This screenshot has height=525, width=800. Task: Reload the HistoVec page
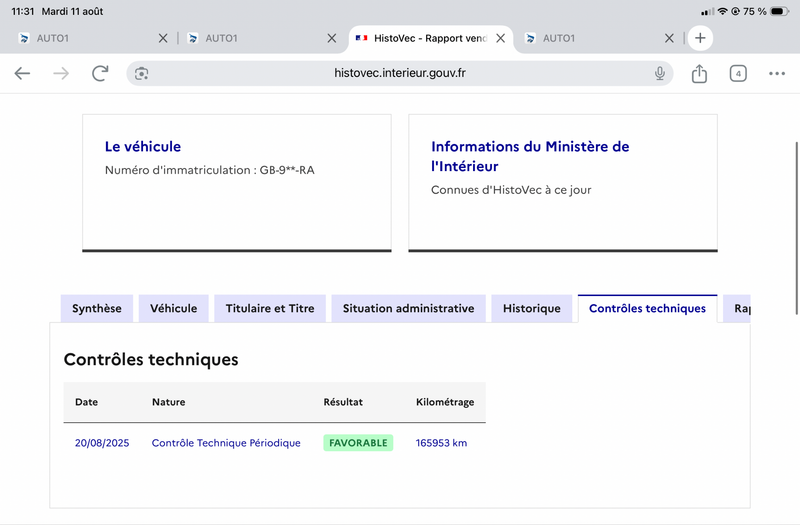coord(100,73)
